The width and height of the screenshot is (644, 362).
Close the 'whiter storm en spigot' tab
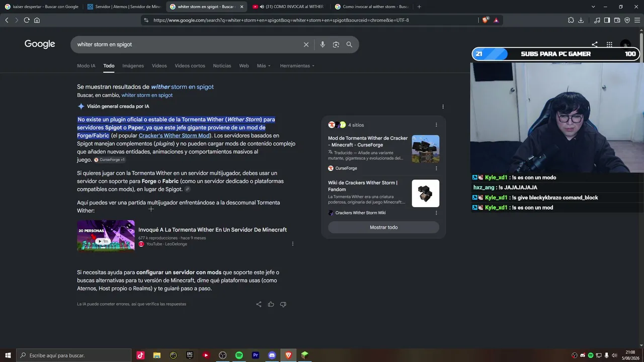(x=242, y=7)
